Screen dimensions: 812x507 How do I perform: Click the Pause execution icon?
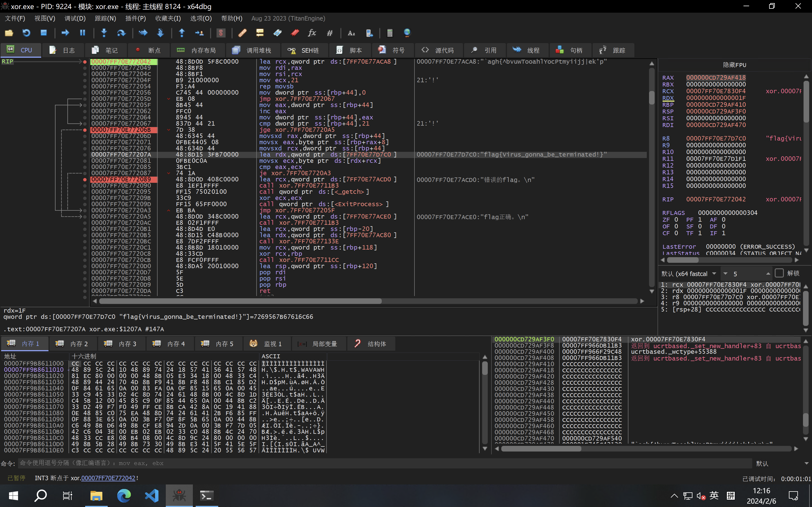click(x=83, y=33)
